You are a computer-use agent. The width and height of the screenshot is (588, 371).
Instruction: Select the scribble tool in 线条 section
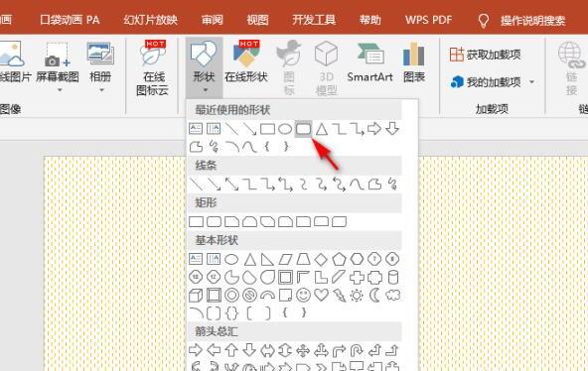pyautogui.click(x=392, y=184)
